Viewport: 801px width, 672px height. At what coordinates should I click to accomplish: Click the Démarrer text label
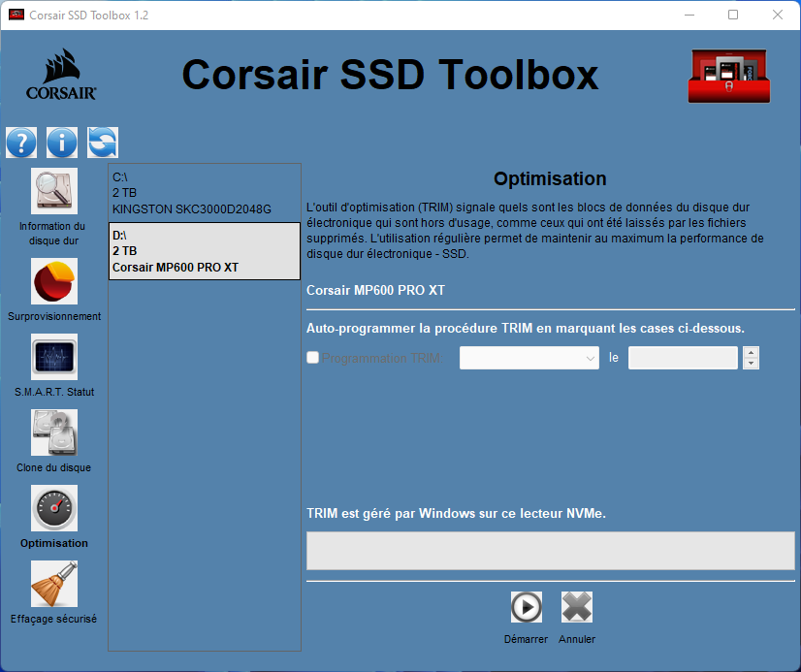526,639
